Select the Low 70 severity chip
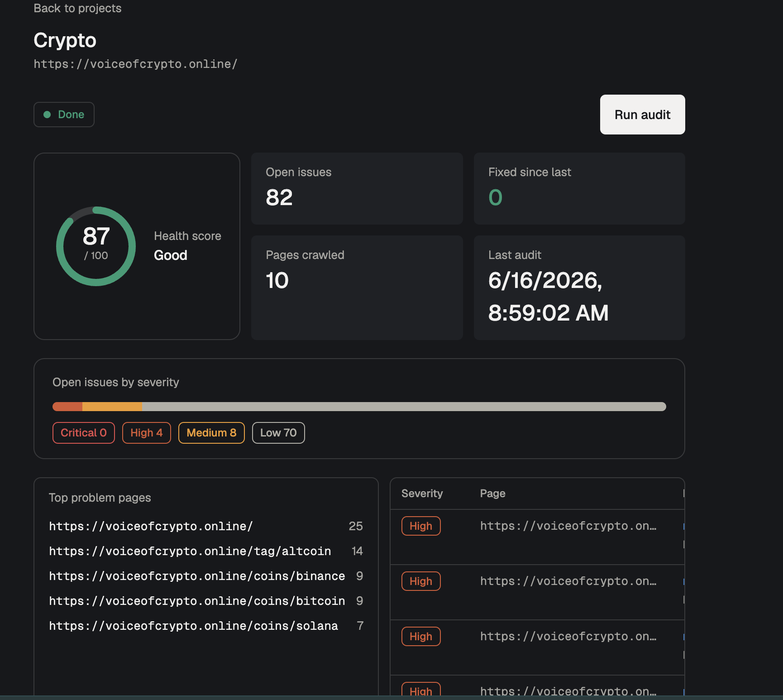The width and height of the screenshot is (783, 700). [x=278, y=433]
